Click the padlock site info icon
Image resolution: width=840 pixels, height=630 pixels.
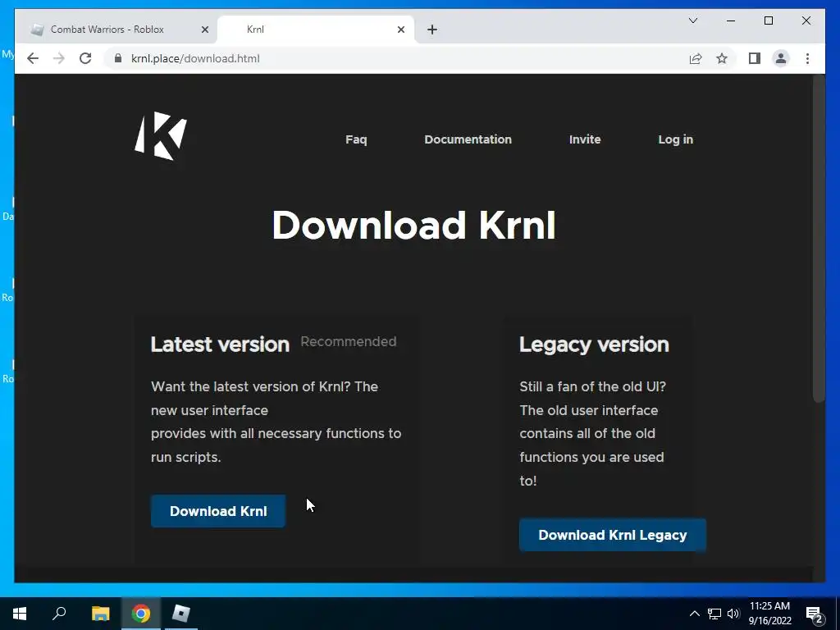coord(118,58)
